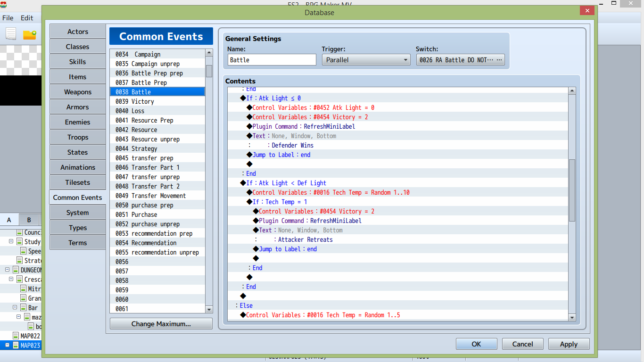Image resolution: width=644 pixels, height=362 pixels.
Task: Collapse the DUNGEON map node
Action: [7, 270]
